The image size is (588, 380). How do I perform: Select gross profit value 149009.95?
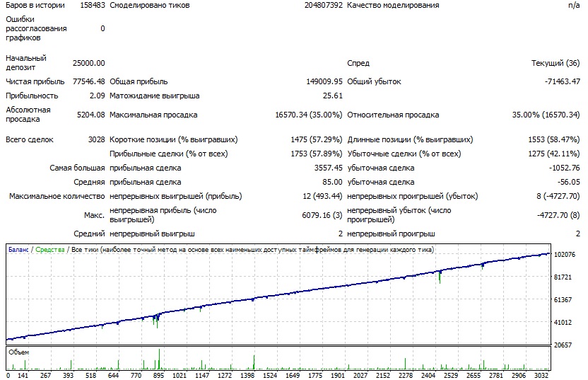(x=324, y=81)
